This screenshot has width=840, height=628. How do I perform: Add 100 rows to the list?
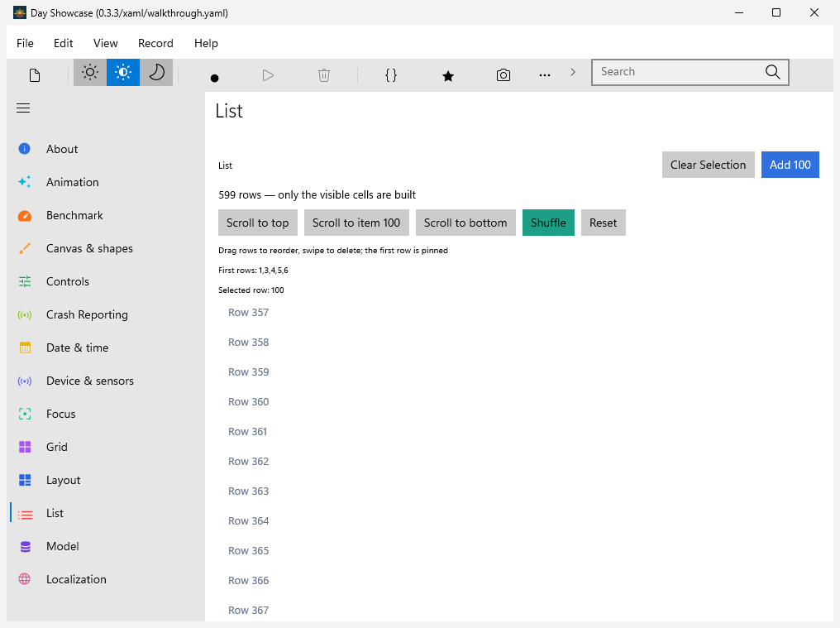[790, 165]
